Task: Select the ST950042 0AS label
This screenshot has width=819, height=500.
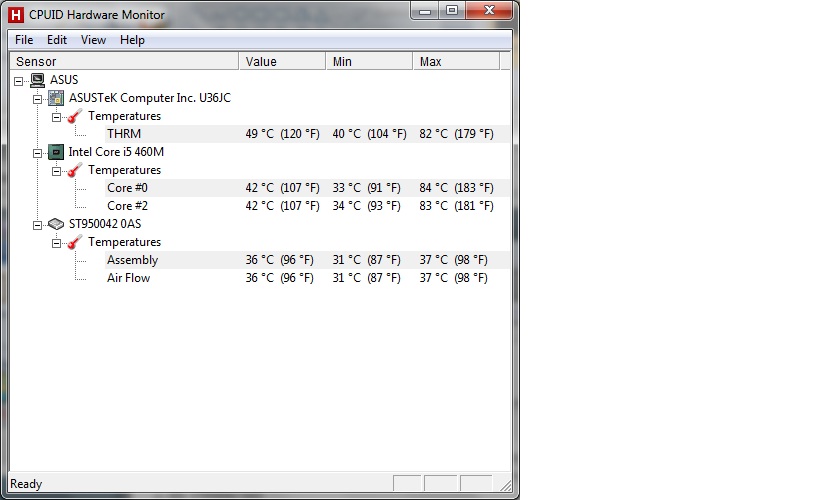Action: [105, 224]
